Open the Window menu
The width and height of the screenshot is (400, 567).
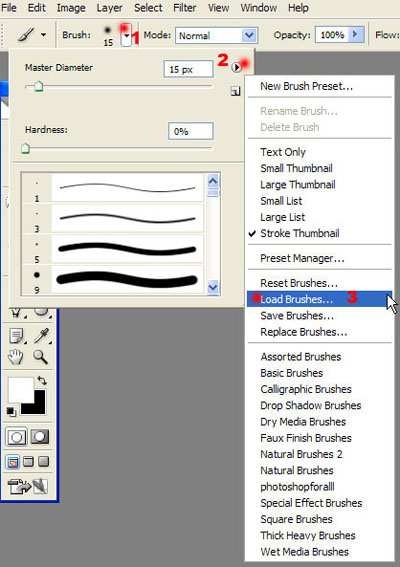[259, 8]
